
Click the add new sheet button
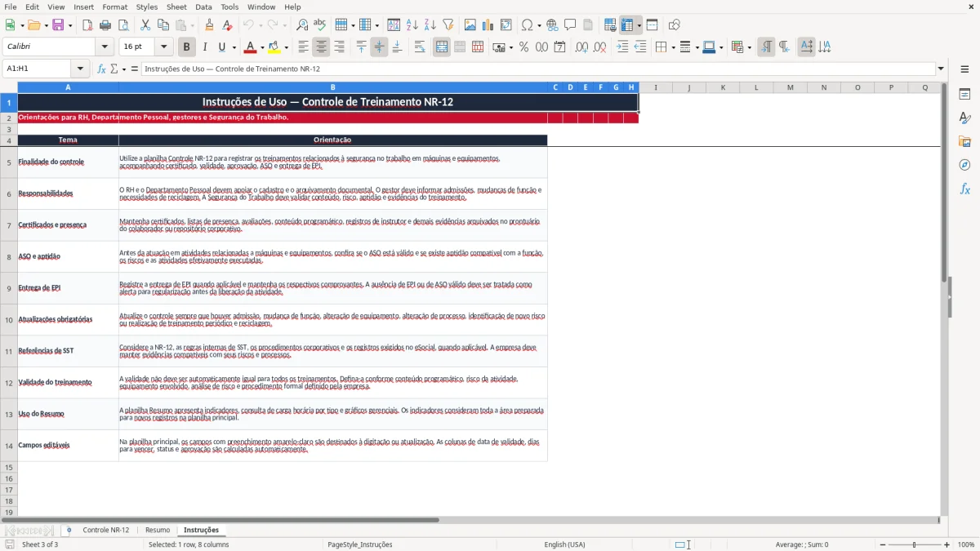(69, 531)
